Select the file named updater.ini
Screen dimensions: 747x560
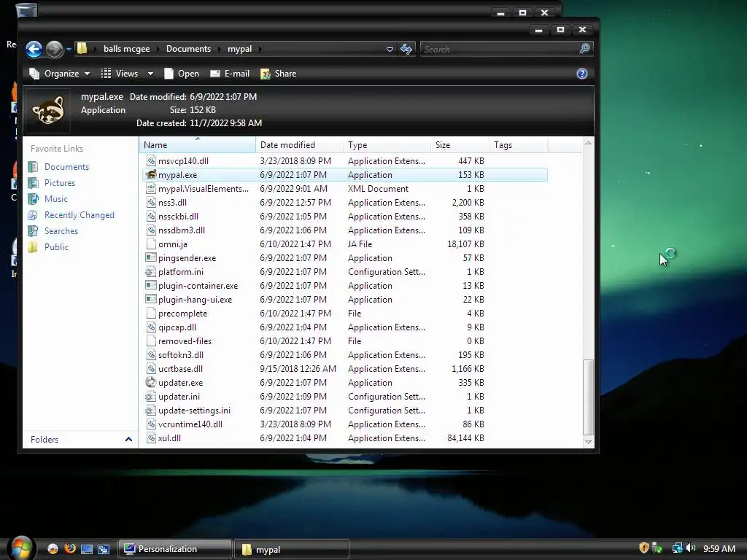tap(179, 396)
